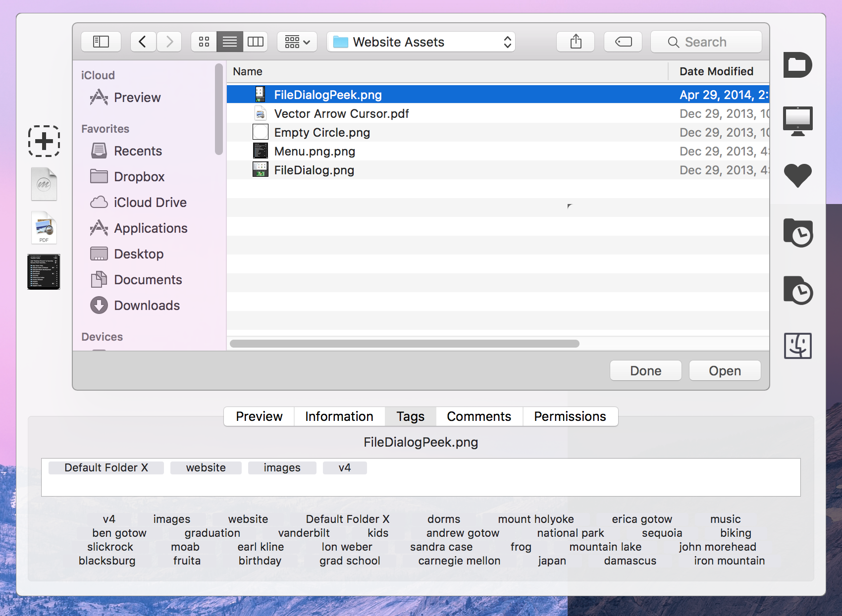
Task: Click the sidebar vertical scrollbar
Action: [218, 110]
